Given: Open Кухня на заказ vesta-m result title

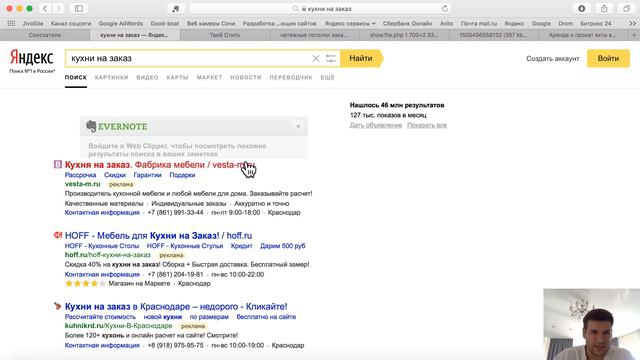Looking at the screenshot, I should point(160,165).
